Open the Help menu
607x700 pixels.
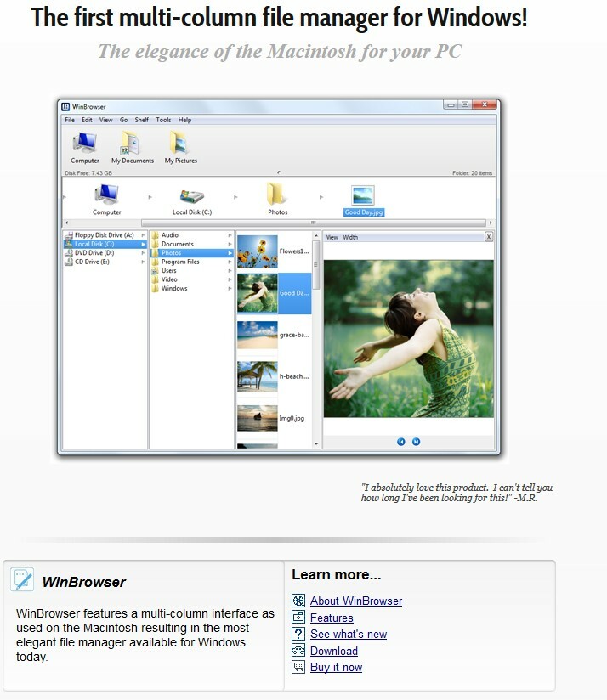184,120
